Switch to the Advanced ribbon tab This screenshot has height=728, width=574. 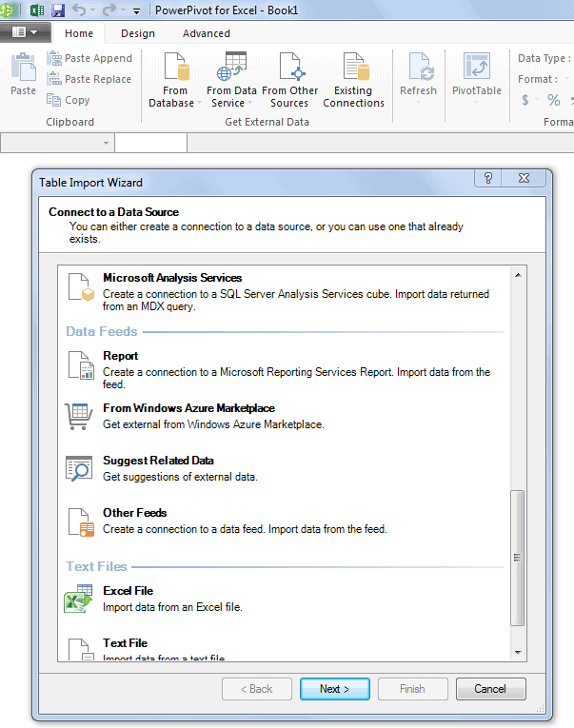point(207,33)
